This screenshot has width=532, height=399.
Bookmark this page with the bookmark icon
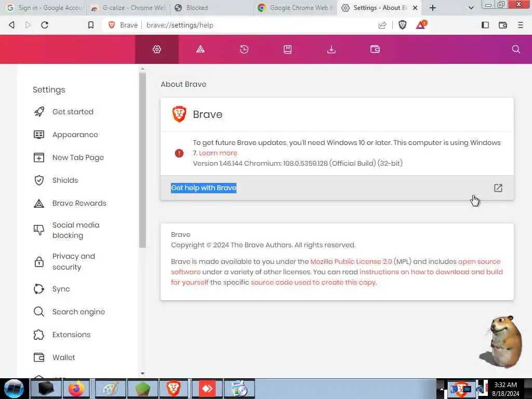tap(90, 25)
